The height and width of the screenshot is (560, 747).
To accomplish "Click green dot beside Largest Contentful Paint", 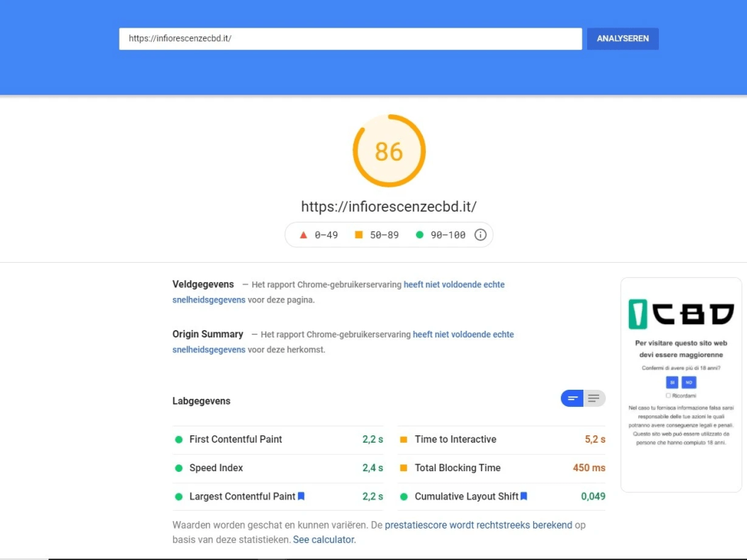I will pos(179,497).
